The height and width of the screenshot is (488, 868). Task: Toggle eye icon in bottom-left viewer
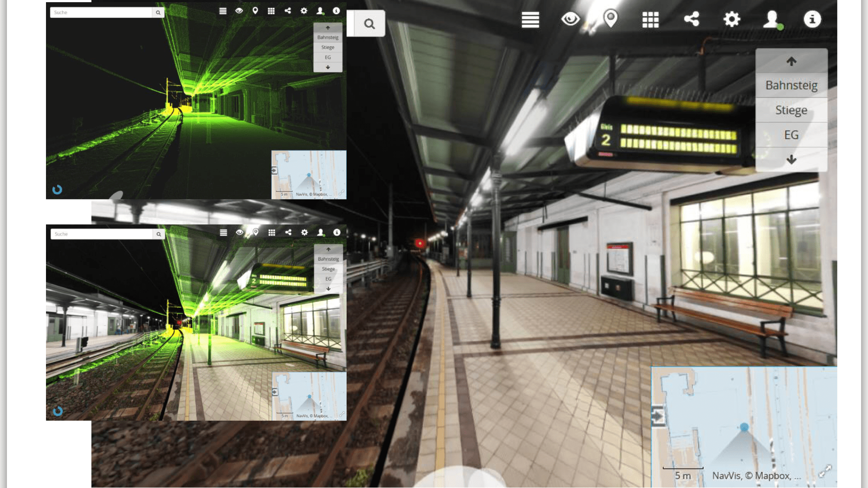(239, 233)
